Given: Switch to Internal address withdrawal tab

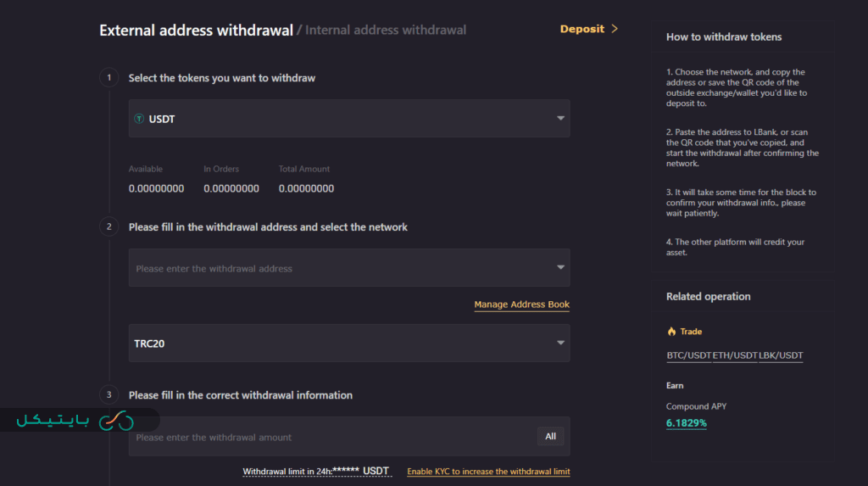Looking at the screenshot, I should 385,30.
